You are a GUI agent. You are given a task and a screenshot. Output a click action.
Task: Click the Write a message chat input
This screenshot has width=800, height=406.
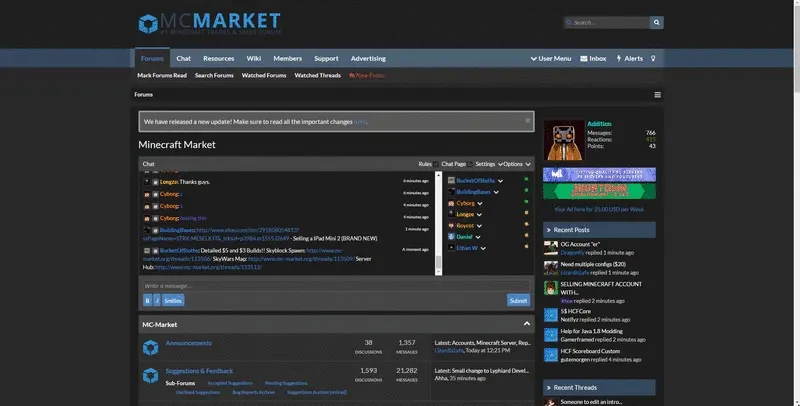[x=336, y=286]
